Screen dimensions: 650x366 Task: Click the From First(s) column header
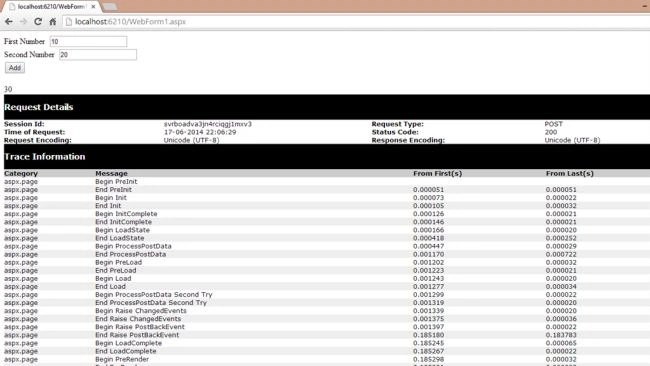pos(438,173)
